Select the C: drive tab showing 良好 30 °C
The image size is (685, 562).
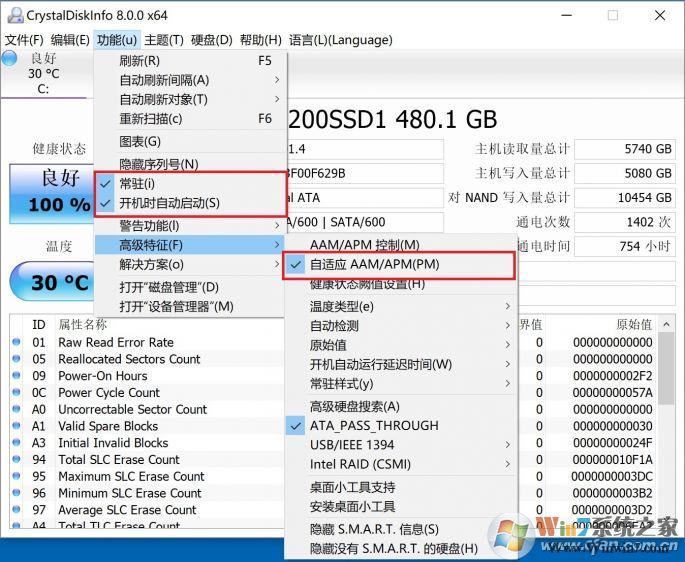(43, 73)
